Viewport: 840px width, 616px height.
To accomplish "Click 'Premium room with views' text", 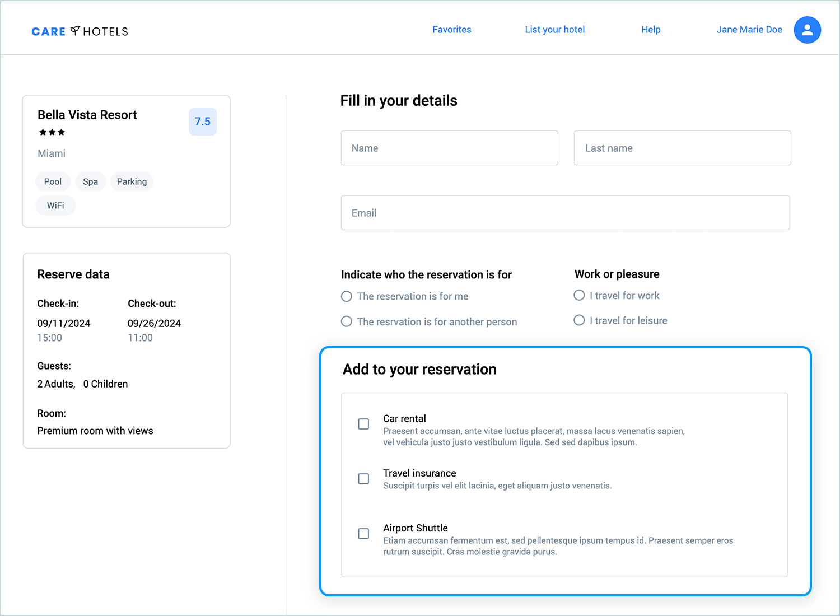I will pos(95,431).
